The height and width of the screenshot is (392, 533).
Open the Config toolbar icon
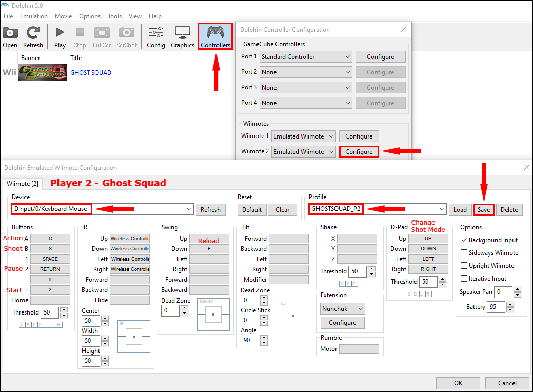pyautogui.click(x=155, y=37)
